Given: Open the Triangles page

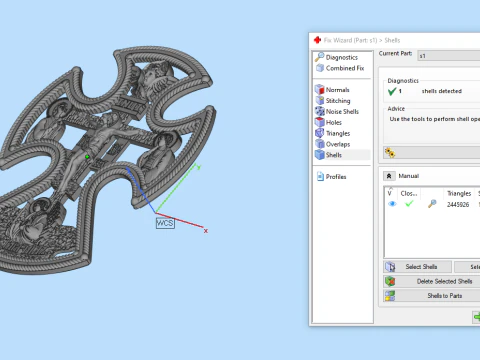Looking at the screenshot, I should pos(333,133).
